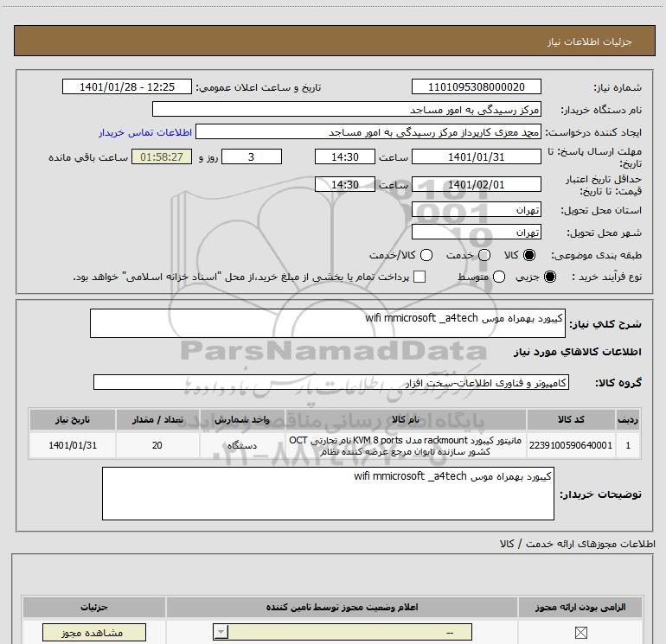Open the اطلاعات تماس خریدار link
The width and height of the screenshot is (666, 644).
(145, 132)
